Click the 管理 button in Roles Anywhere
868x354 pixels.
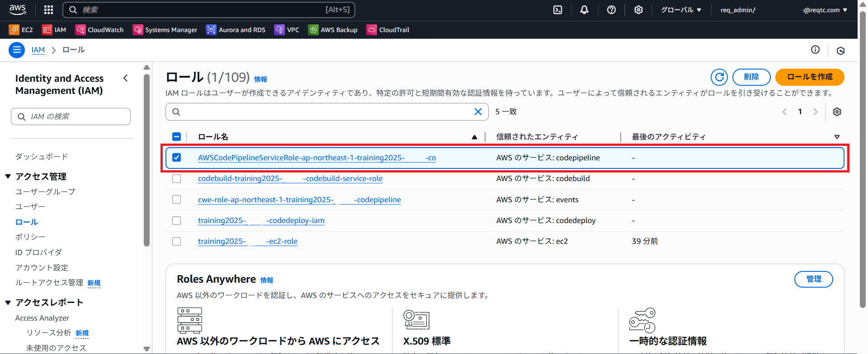(814, 279)
